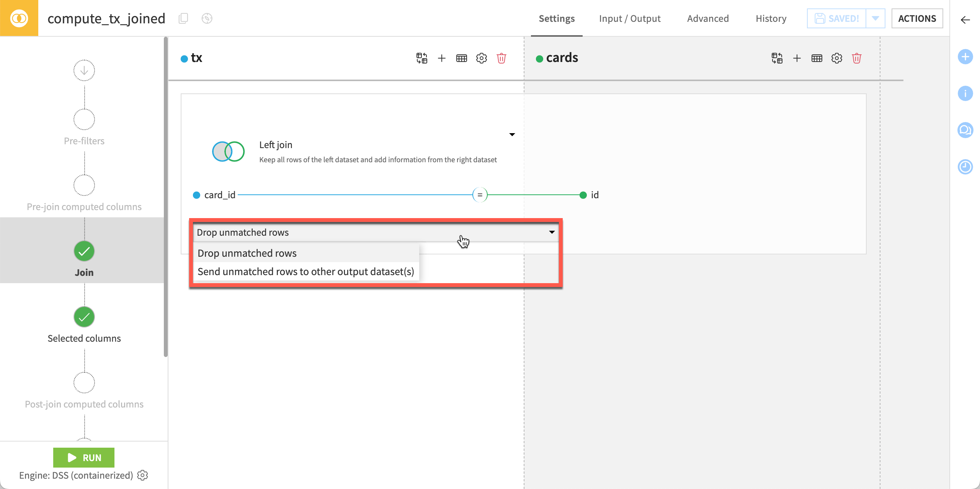The image size is (980, 489).
Task: Copy the compute_tx_joined recipe
Action: point(183,18)
